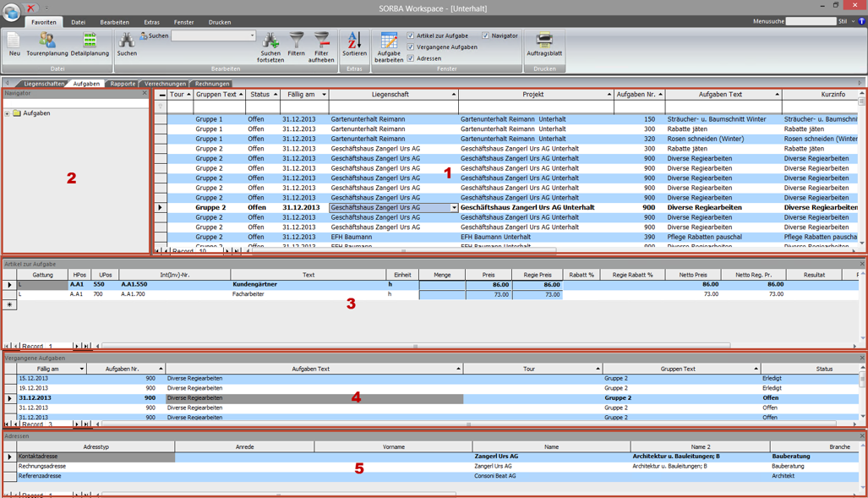Screen dimensions: 868x498
Task: Sort by Gruppen Text column in task grid
Action: (x=219, y=95)
